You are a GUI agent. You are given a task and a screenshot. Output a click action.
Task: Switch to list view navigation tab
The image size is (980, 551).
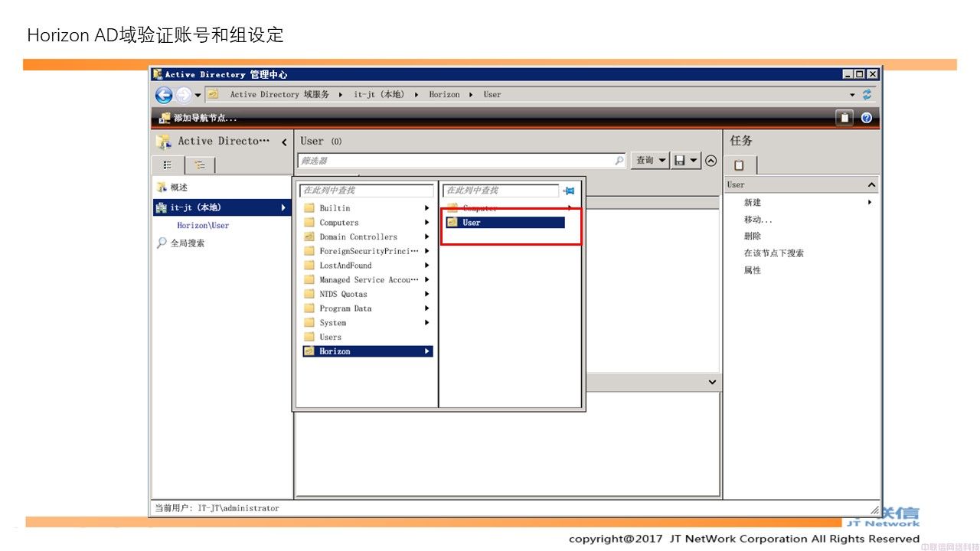pos(168,165)
